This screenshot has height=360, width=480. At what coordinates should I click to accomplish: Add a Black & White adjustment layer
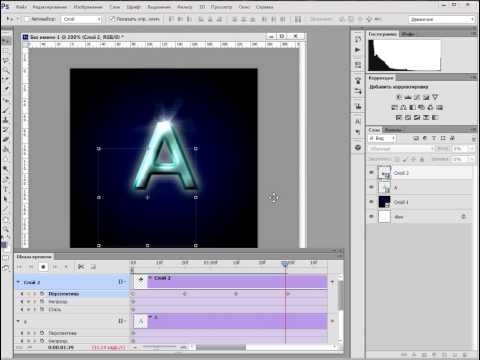tap(412, 107)
